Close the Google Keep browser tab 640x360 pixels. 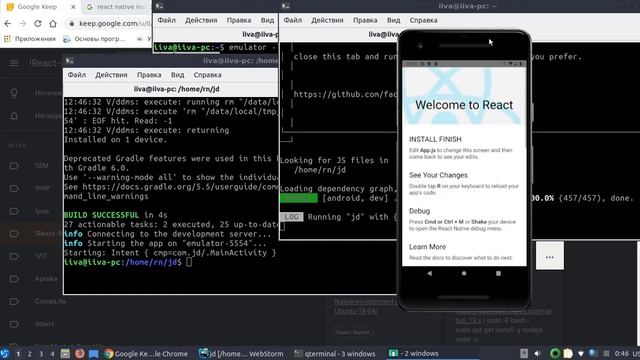tap(73, 7)
